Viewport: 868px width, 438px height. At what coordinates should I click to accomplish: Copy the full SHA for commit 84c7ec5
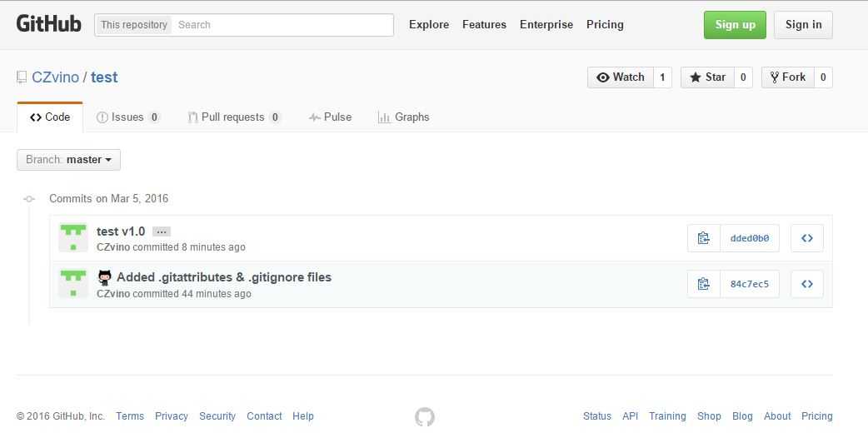(x=704, y=284)
